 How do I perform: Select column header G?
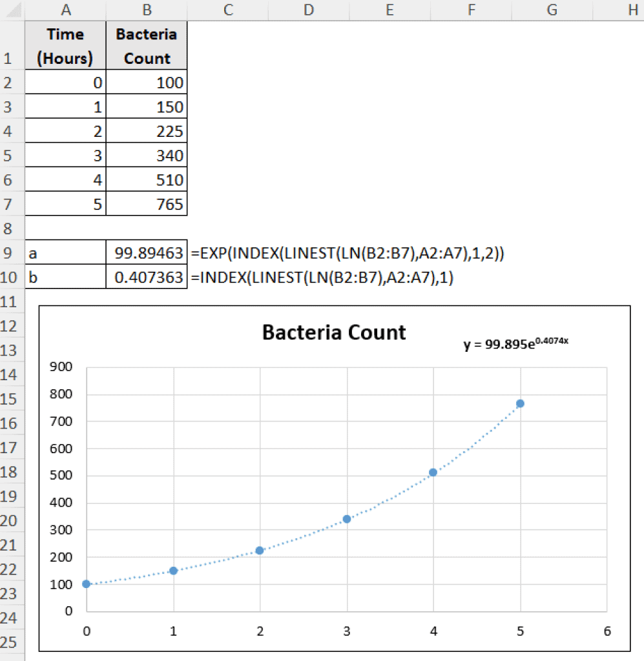click(552, 10)
